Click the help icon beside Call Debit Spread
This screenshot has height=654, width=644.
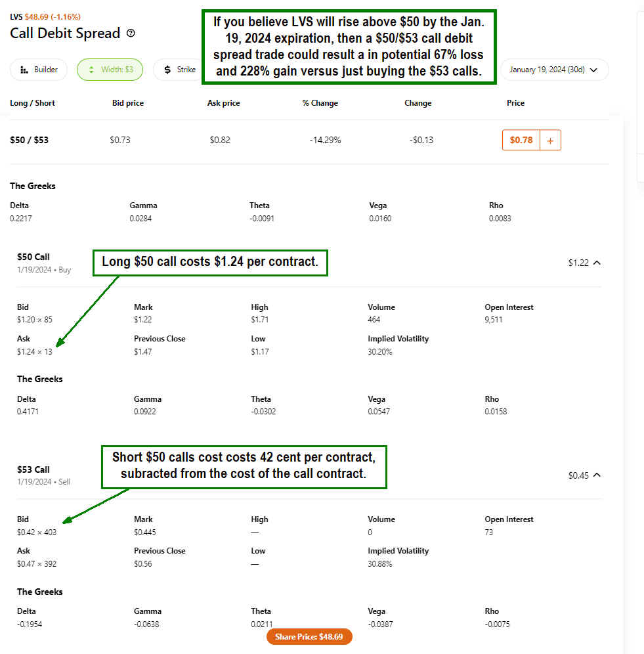[131, 33]
